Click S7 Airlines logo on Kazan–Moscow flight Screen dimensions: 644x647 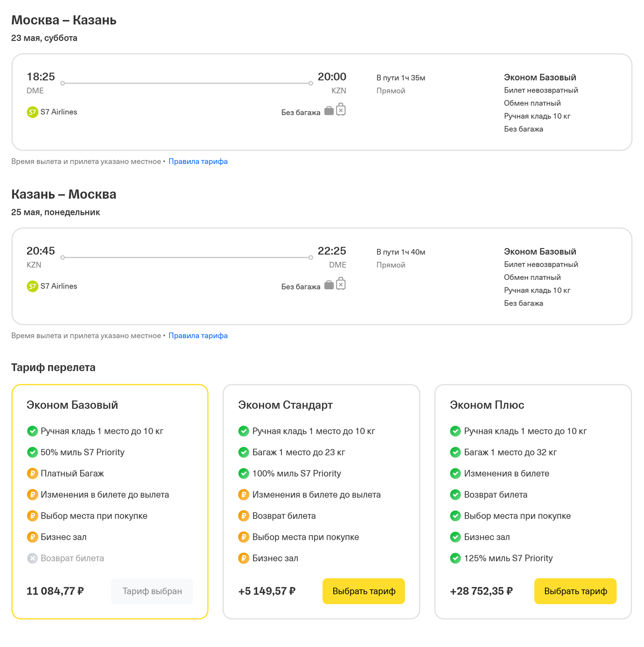(x=32, y=287)
